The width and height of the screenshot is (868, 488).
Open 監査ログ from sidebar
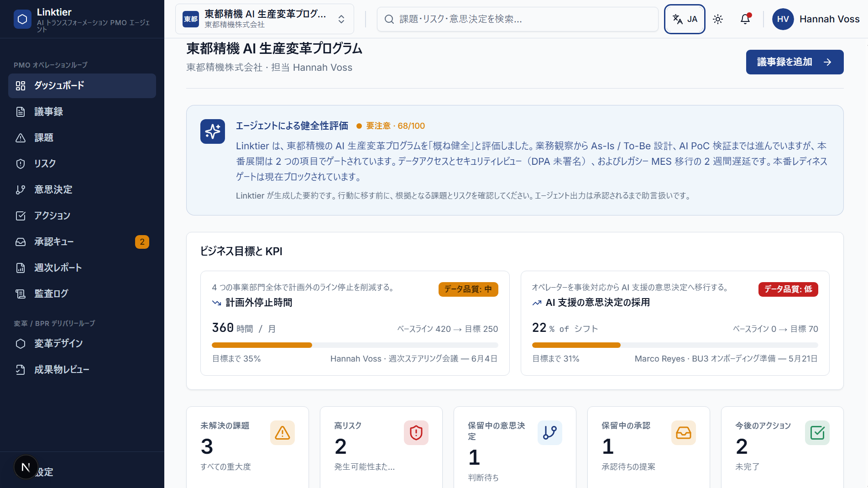tap(82, 294)
